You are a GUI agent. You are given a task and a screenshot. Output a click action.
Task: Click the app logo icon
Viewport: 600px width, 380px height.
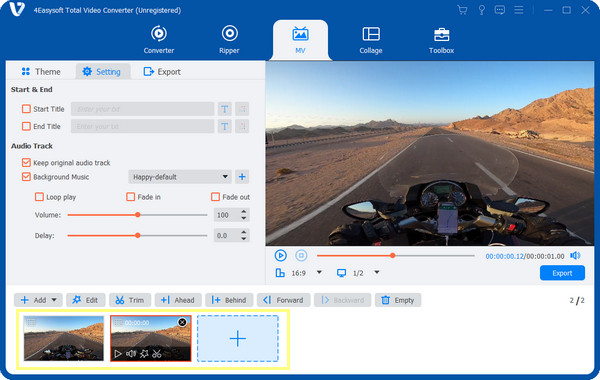click(17, 9)
